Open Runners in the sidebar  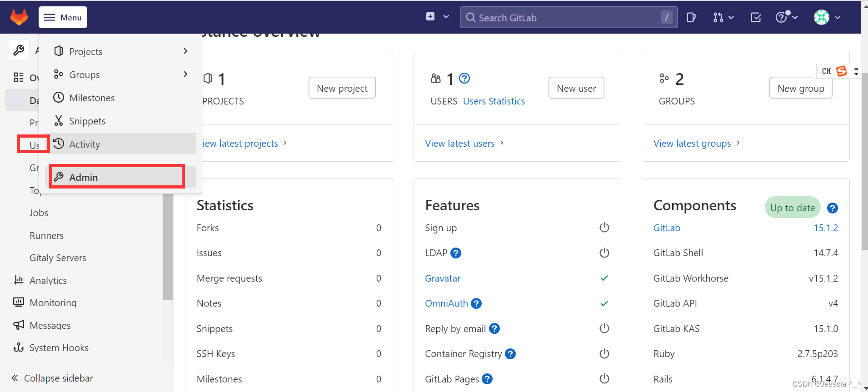[x=46, y=235]
